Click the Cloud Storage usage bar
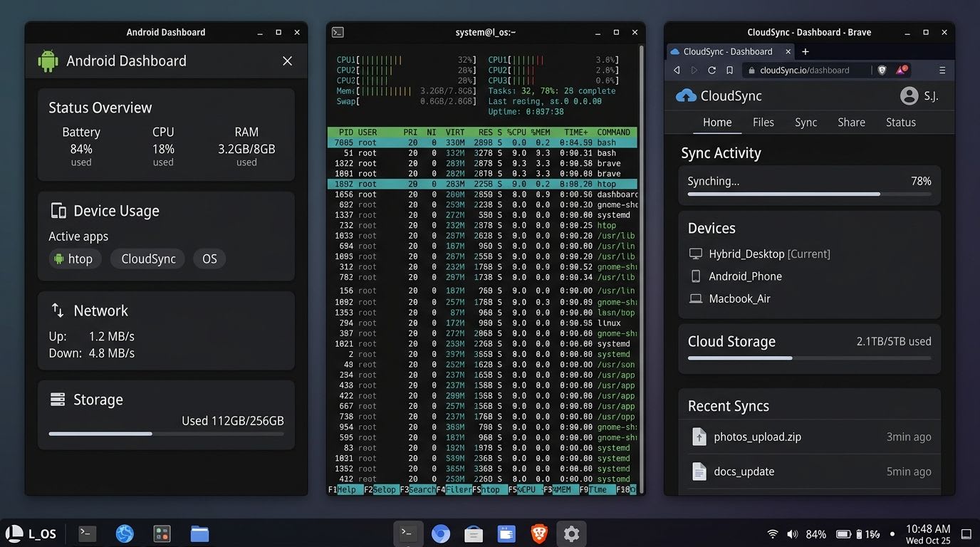The image size is (980, 547). pos(809,358)
